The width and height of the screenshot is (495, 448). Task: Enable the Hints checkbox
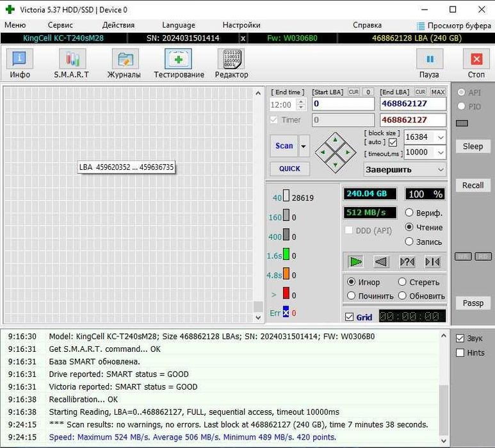[460, 353]
